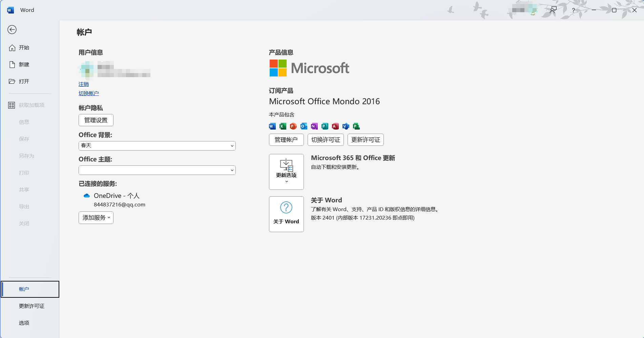Click the Outlook icon in included products
This screenshot has width=644, height=338.
click(304, 127)
